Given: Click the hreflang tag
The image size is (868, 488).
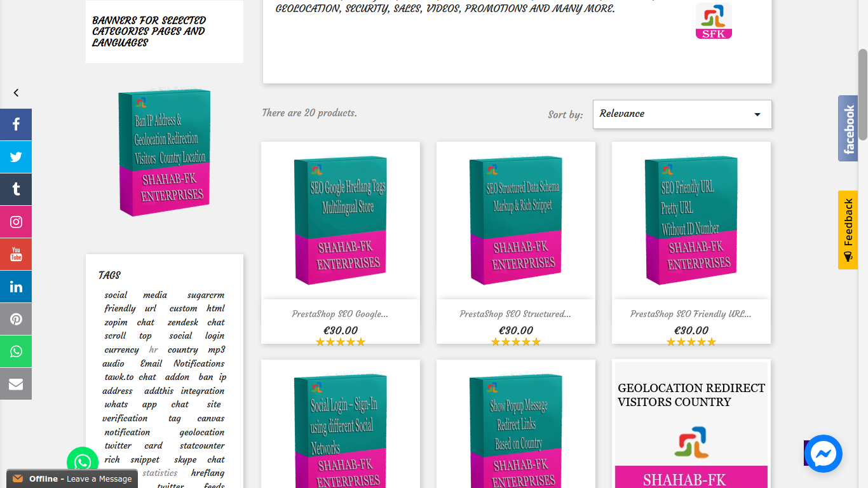Looking at the screenshot, I should 208,473.
